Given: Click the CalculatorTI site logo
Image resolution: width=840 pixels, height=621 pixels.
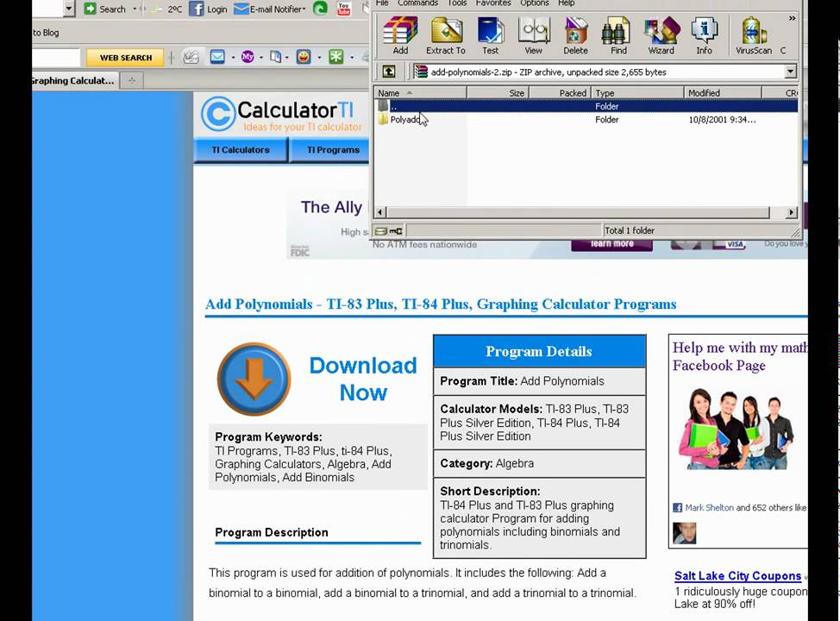Looking at the screenshot, I should 281,114.
